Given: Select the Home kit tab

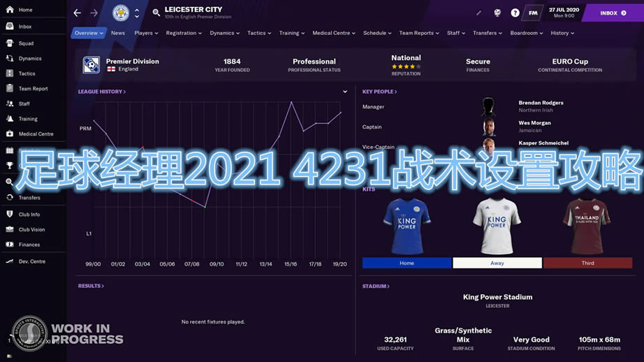Looking at the screenshot, I should (407, 263).
